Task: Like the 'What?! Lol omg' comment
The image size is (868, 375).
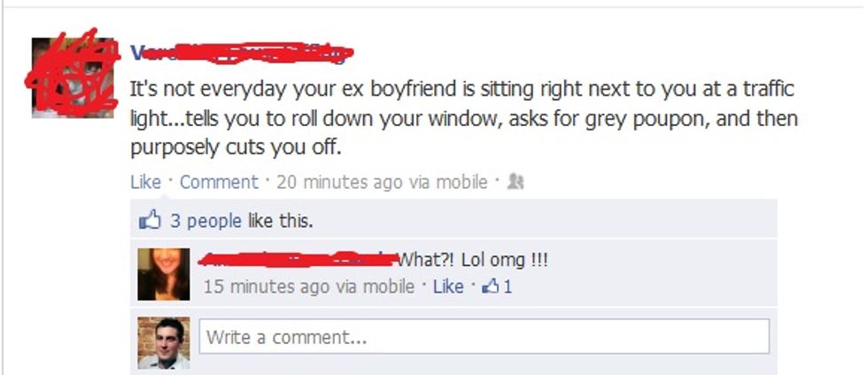Action: pos(448,286)
